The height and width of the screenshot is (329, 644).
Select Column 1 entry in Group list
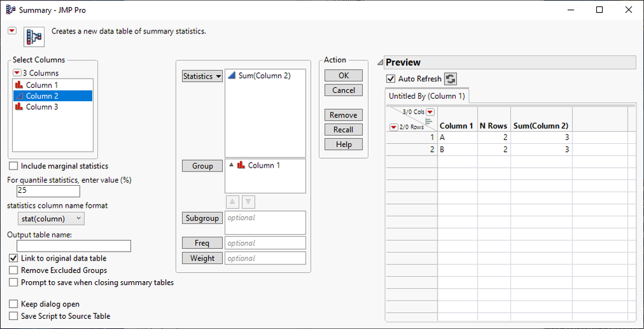[x=265, y=165]
